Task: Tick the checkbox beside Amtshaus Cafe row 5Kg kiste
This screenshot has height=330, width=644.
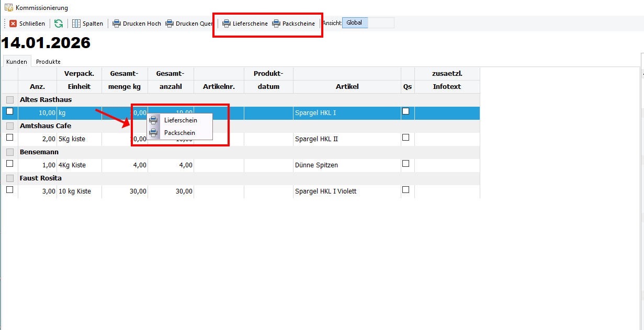Action: (9, 138)
